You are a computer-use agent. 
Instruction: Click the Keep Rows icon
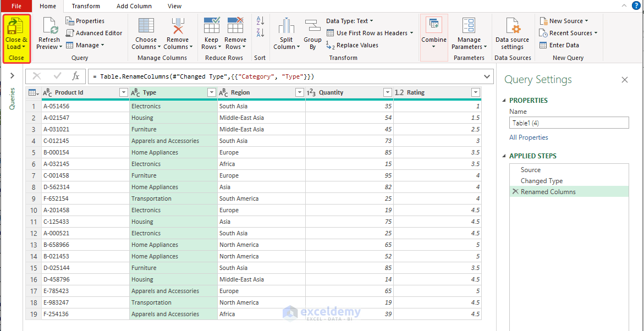(x=212, y=26)
